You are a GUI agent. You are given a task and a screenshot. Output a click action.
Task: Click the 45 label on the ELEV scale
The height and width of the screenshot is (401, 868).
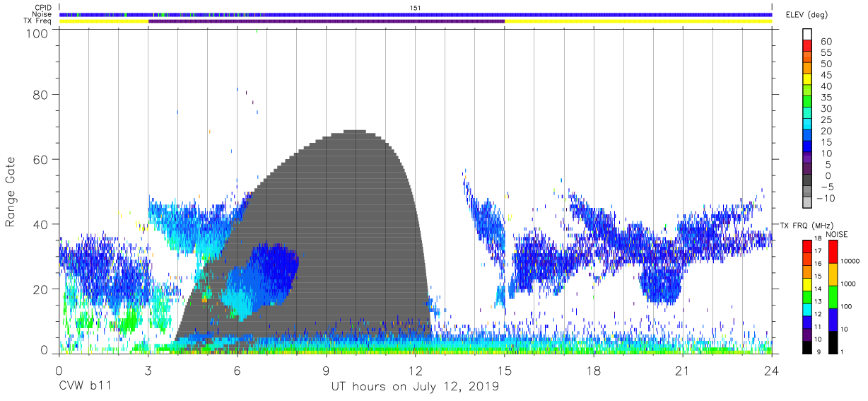click(x=826, y=75)
